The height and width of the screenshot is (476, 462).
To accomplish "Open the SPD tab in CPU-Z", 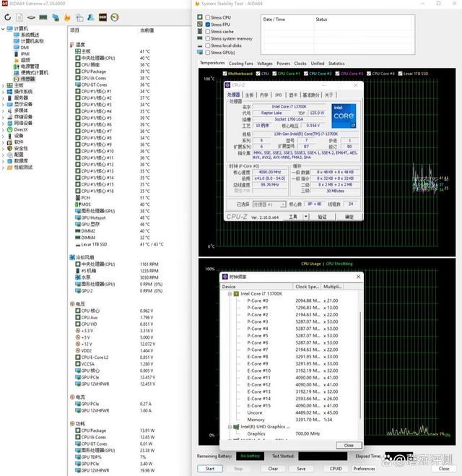I will pos(278,95).
